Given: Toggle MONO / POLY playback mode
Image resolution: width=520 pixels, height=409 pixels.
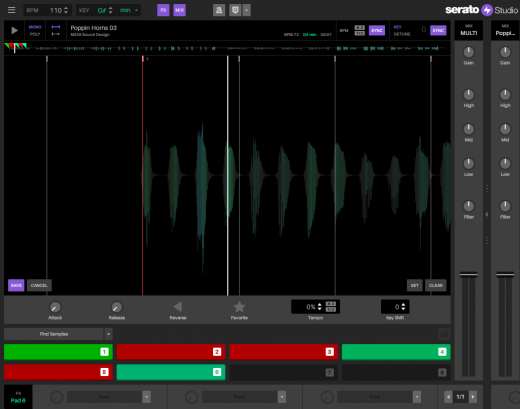Looking at the screenshot, I should [35, 30].
